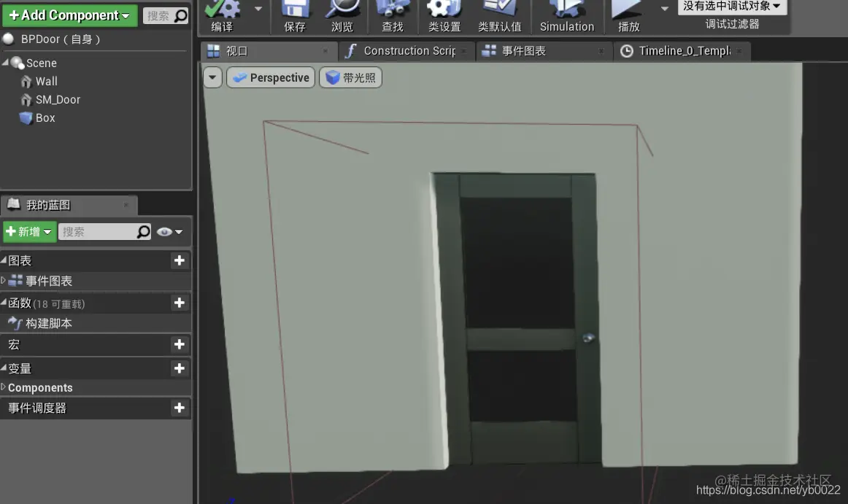Screen dimensions: 848x504
Task: Click the components search magnifier icon
Action: (x=181, y=16)
